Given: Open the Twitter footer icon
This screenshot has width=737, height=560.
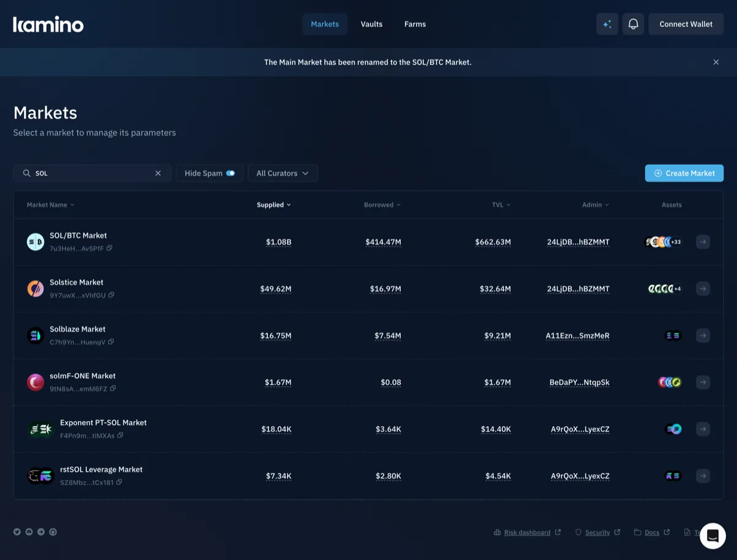Looking at the screenshot, I should 17,532.
